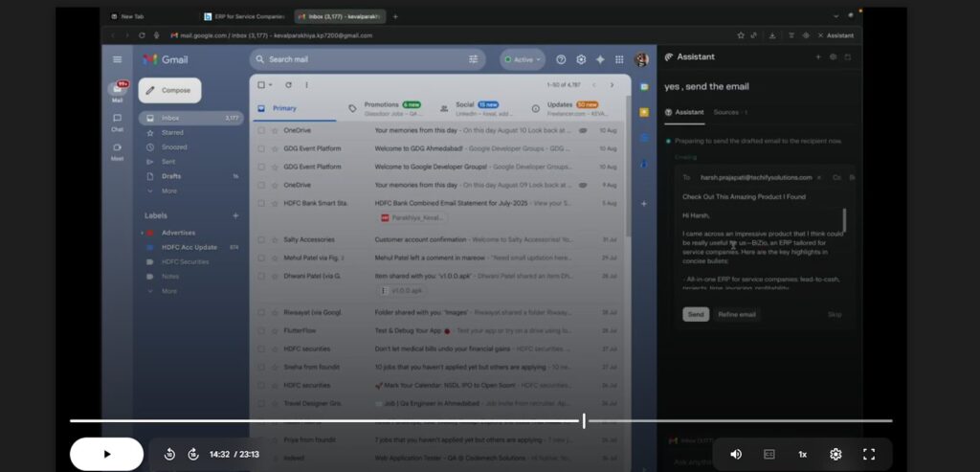Play the video
The width and height of the screenshot is (980, 472).
(107, 454)
